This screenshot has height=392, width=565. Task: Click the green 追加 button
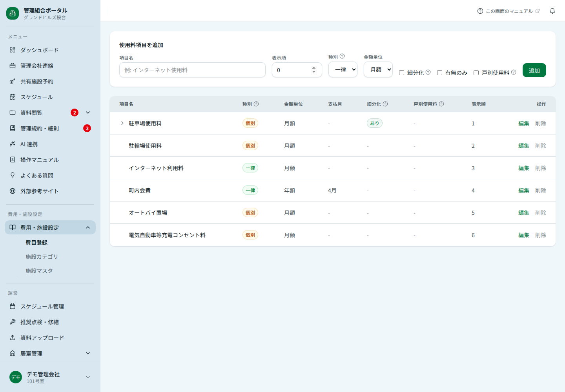pos(534,70)
